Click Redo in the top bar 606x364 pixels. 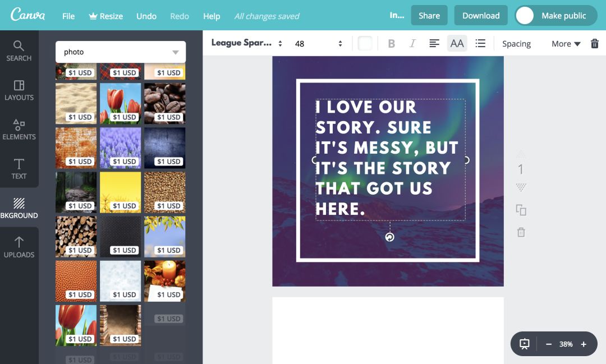click(180, 16)
